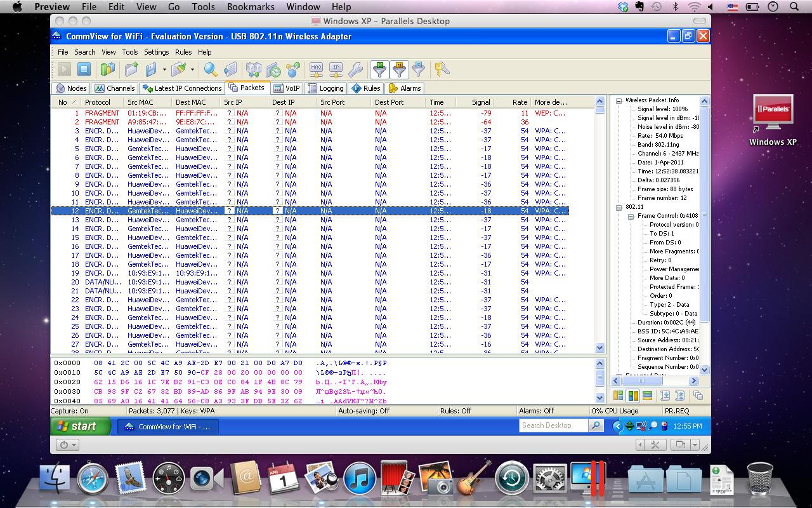
Task: Toggle capture control packets filter (C funnel)
Action: (418, 69)
